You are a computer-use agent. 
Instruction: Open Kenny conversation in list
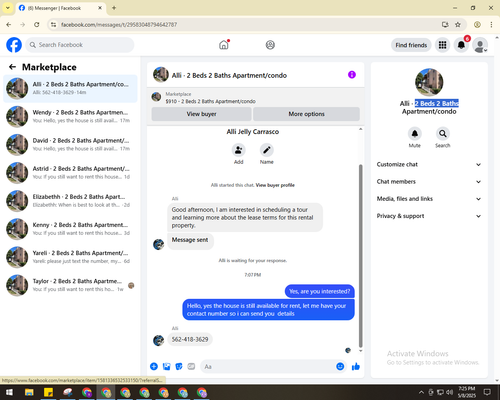70,229
